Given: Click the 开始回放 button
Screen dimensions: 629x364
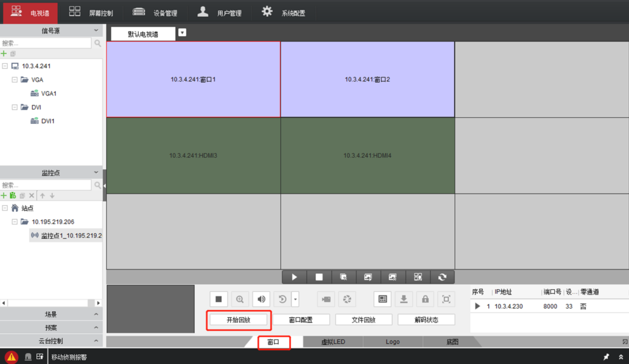Looking at the screenshot, I should [238, 320].
